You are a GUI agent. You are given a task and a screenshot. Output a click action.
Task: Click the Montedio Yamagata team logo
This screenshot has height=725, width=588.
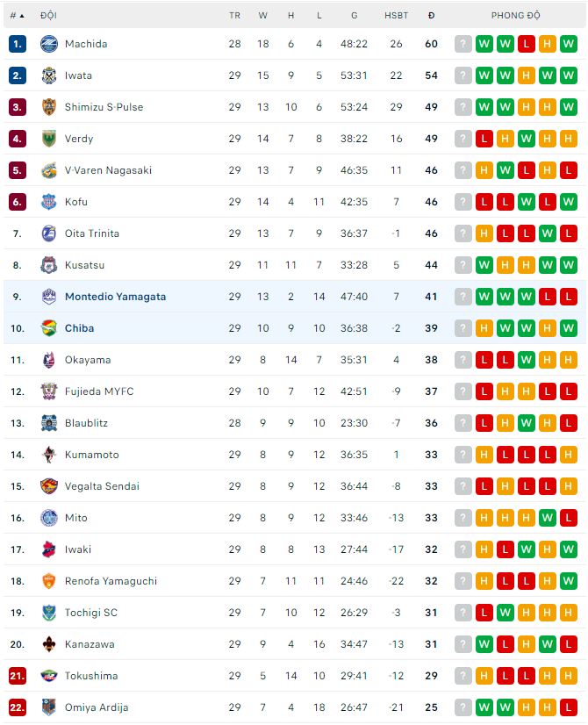49,297
